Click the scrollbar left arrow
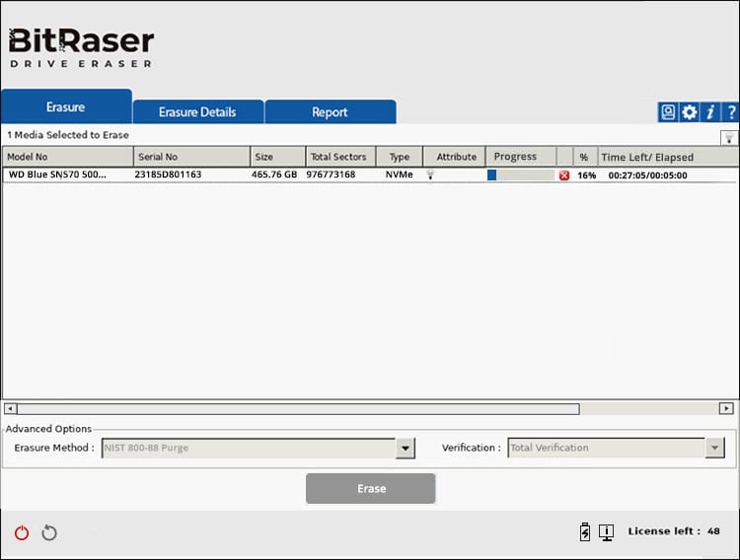The height and width of the screenshot is (560, 740). tap(11, 408)
